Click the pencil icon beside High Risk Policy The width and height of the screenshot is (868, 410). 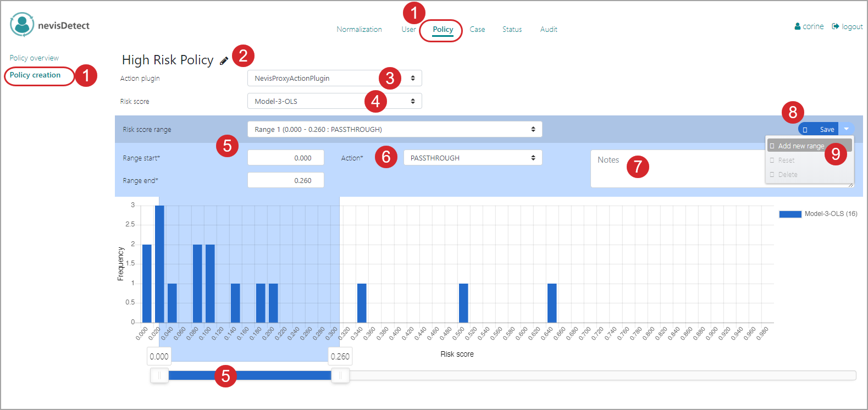click(x=224, y=61)
